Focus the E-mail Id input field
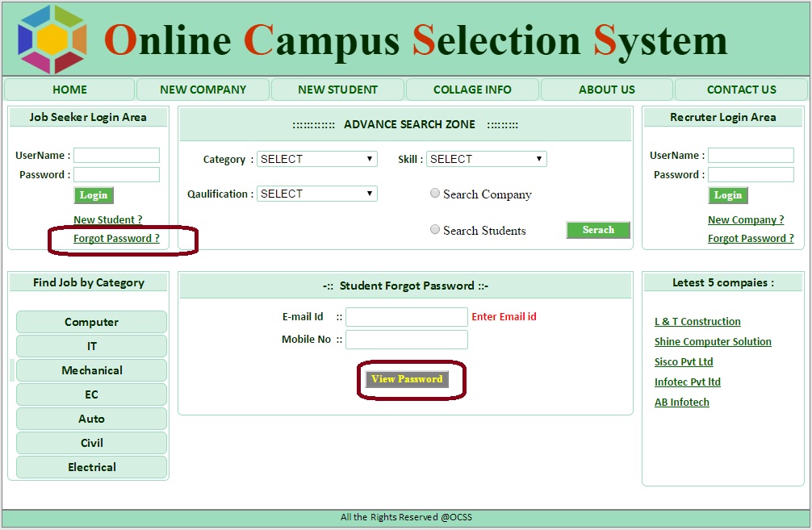Image resolution: width=812 pixels, height=530 pixels. pyautogui.click(x=406, y=317)
